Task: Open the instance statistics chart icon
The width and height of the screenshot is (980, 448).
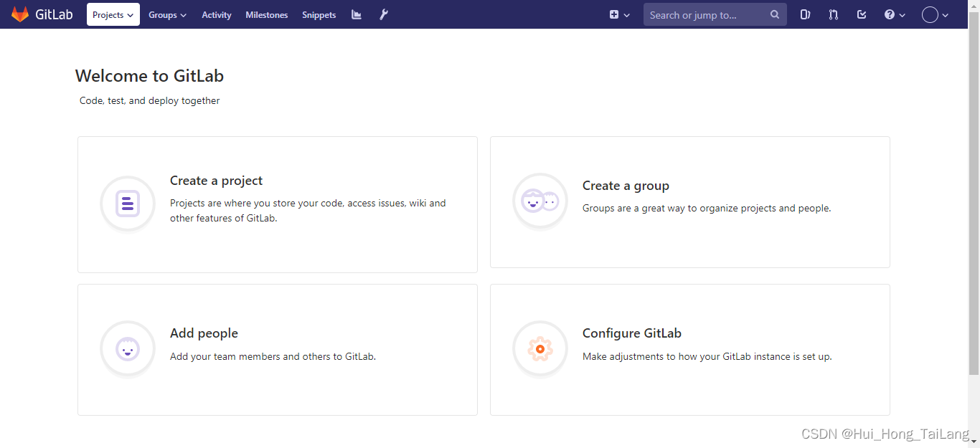Action: pos(357,14)
